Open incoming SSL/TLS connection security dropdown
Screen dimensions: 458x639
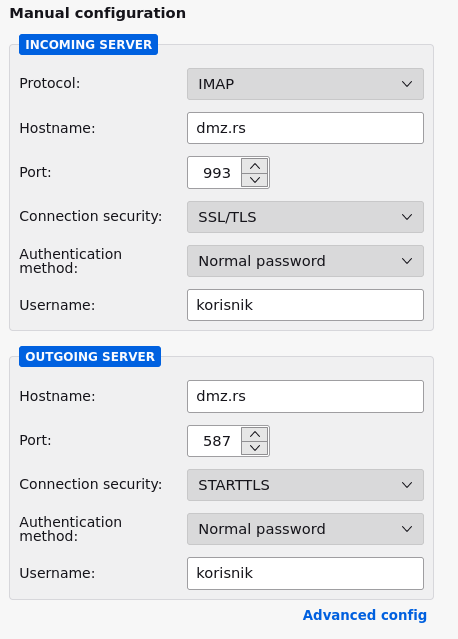[x=305, y=217]
